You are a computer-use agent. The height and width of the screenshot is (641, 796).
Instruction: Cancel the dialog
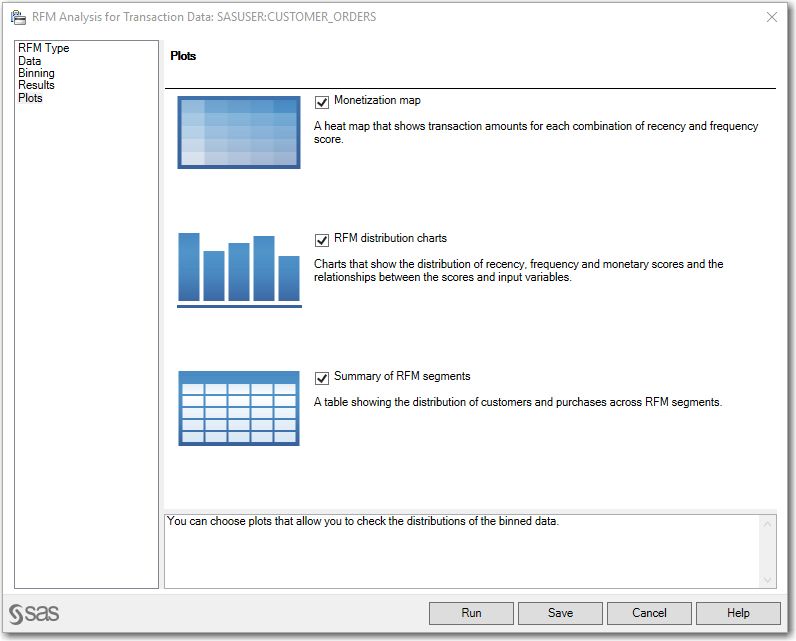[x=649, y=613]
